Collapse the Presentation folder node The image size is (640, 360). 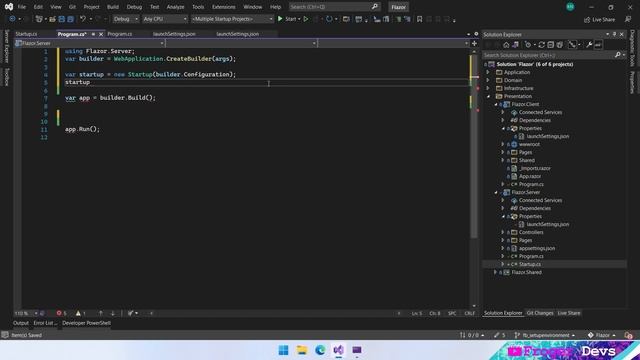point(488,96)
